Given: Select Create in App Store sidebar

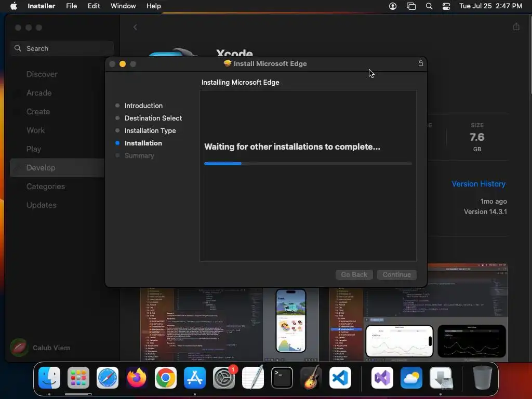Looking at the screenshot, I should [x=38, y=112].
